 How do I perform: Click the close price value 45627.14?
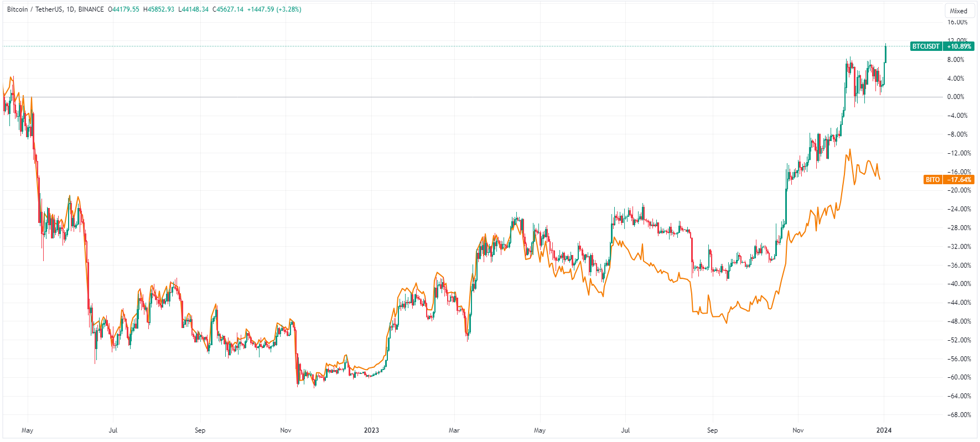[228, 9]
